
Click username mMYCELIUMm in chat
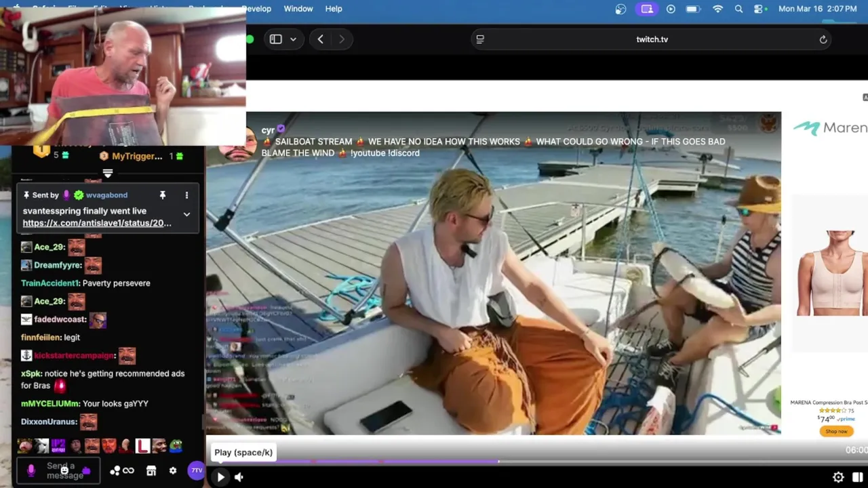pyautogui.click(x=50, y=403)
